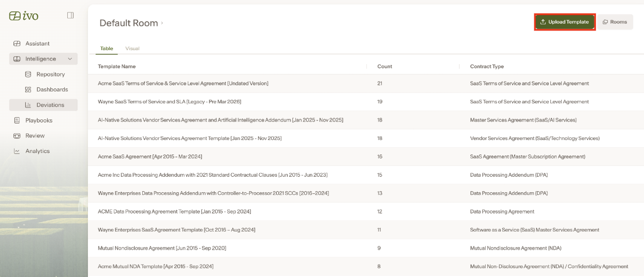Click the Upload Template button
This screenshot has width=644, height=277.
[x=565, y=22]
